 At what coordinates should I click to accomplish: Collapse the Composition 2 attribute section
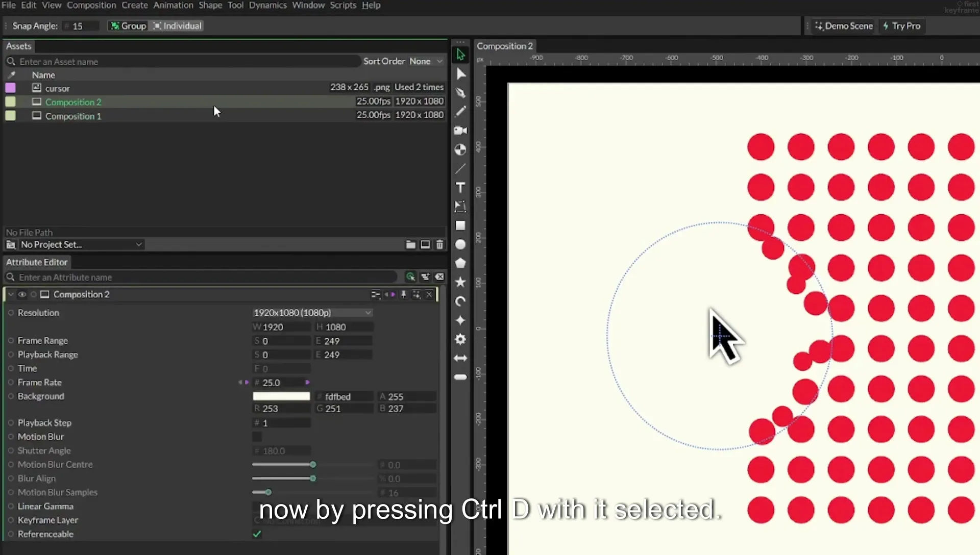[11, 294]
